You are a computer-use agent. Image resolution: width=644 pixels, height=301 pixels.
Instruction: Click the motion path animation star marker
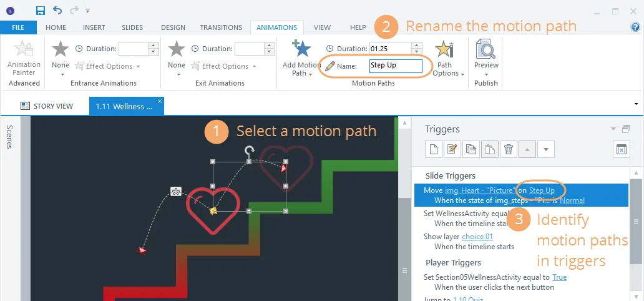pos(176,191)
